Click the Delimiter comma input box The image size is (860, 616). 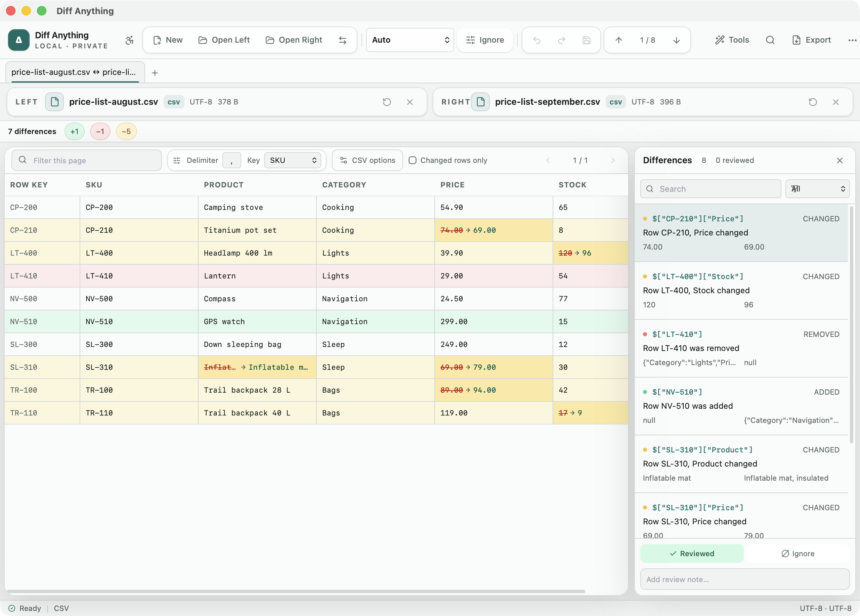[231, 160]
